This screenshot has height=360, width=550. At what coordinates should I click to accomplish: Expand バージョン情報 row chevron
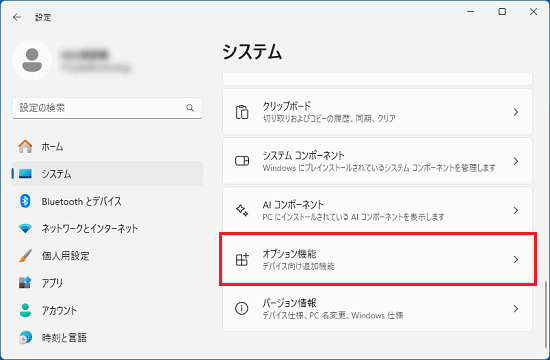tap(516, 309)
